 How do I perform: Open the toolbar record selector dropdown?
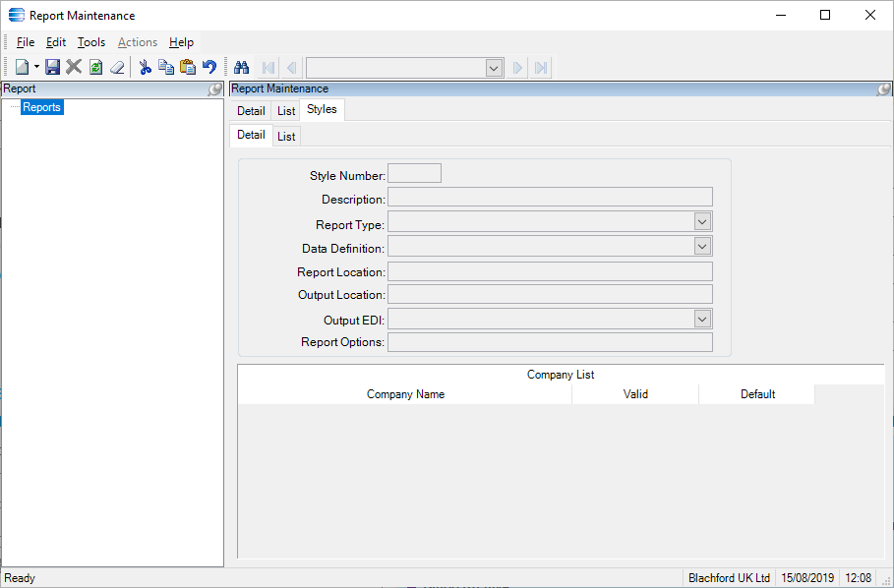click(494, 69)
